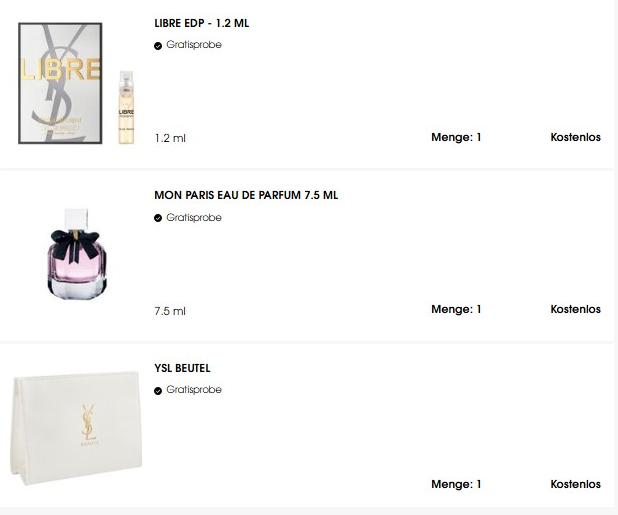This screenshot has height=515, width=618.
Task: Click the Menge: 1 quantity for Libre
Action: tap(456, 137)
